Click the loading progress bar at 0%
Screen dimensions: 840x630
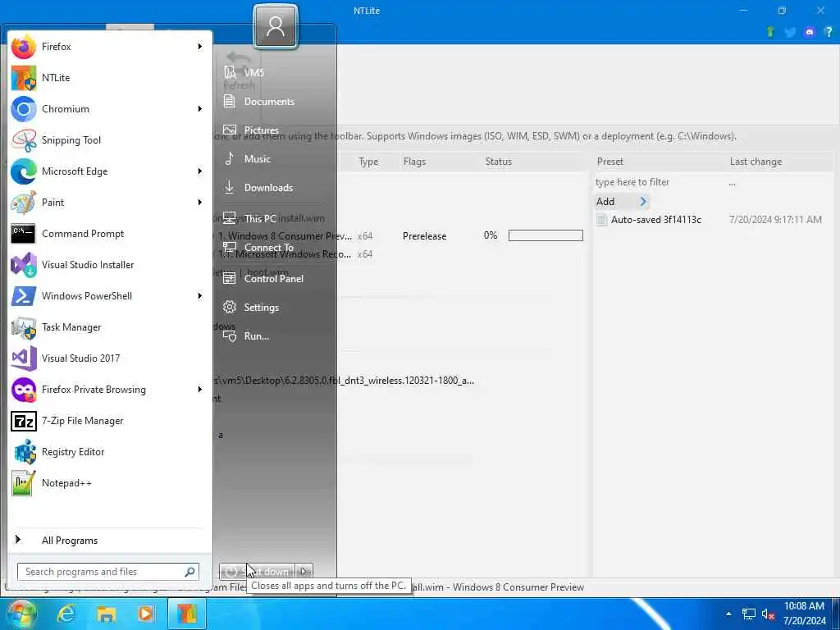click(546, 235)
